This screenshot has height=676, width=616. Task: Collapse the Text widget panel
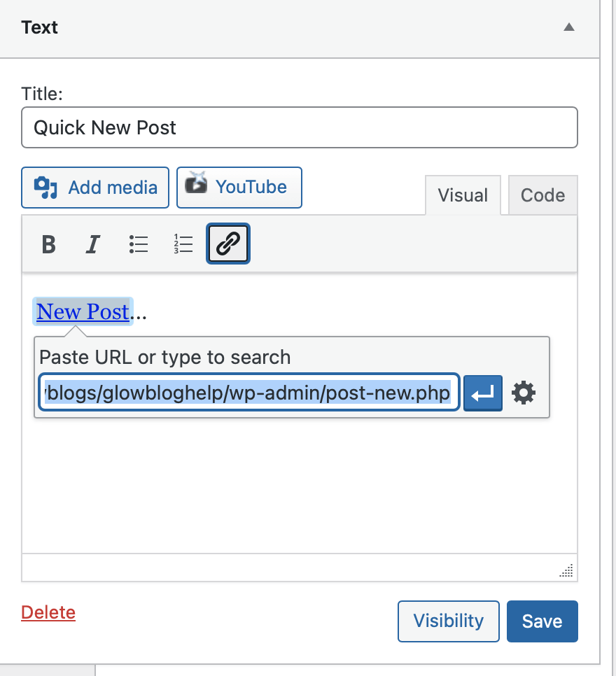coord(569,27)
